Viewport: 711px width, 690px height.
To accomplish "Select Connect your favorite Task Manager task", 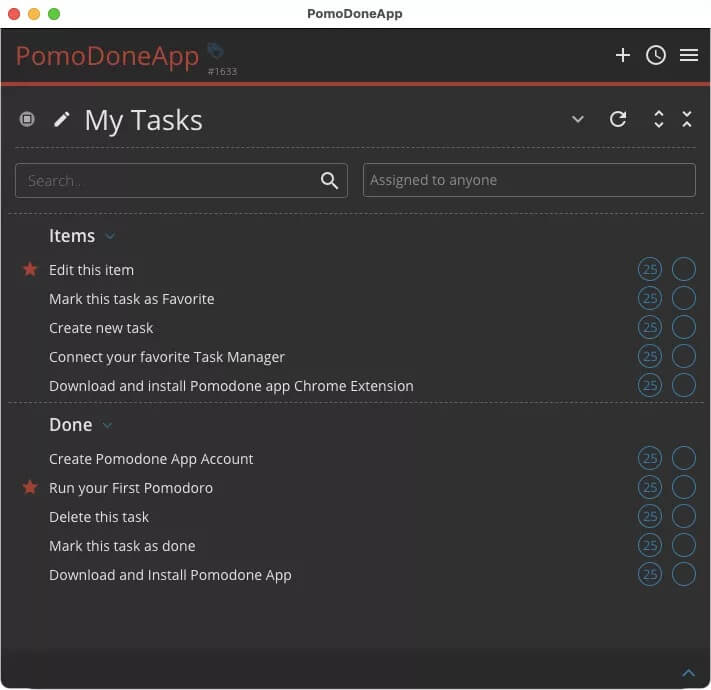I will (x=167, y=357).
